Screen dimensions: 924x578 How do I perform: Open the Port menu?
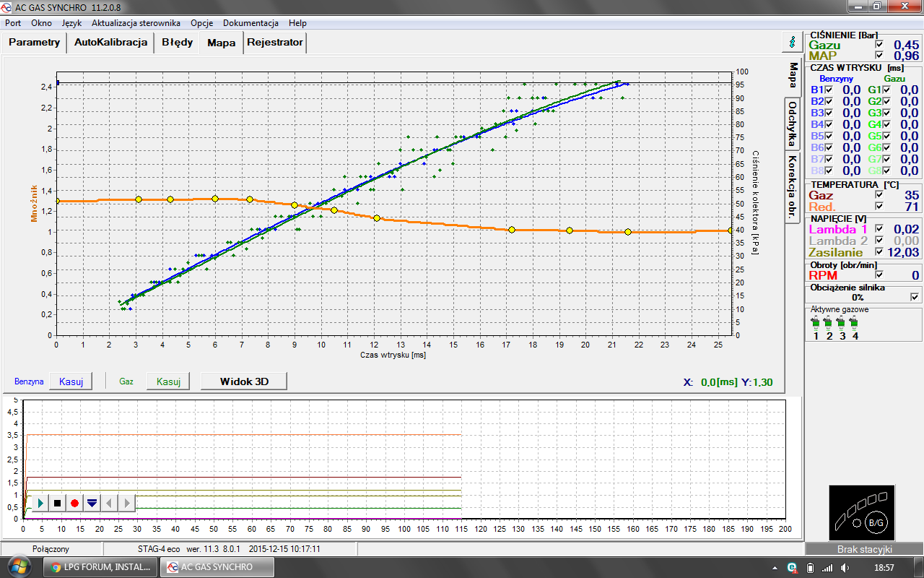coord(13,23)
